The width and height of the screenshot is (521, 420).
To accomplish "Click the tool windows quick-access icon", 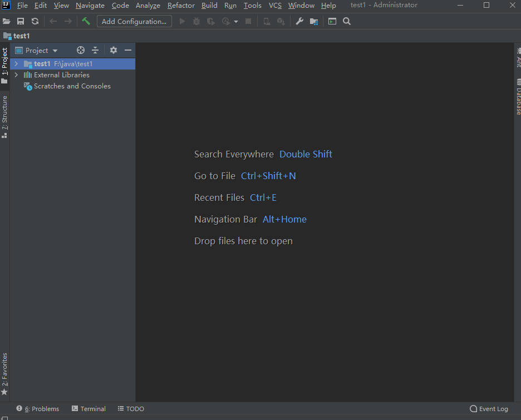I will point(4,418).
